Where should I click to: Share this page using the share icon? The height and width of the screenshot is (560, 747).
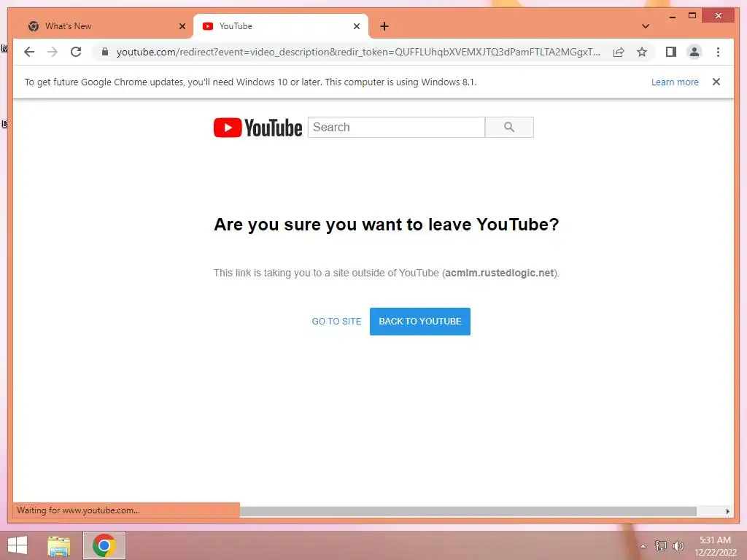click(x=619, y=52)
